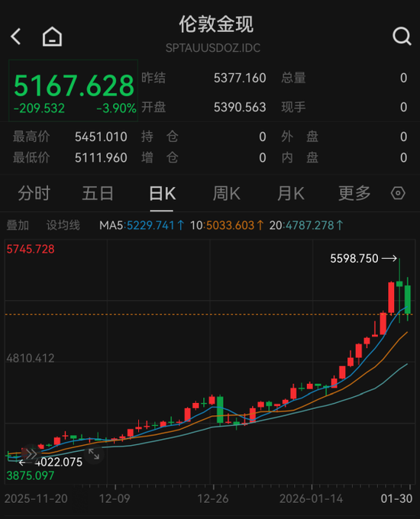Tap the 2025-11-20 date label
Screen dimensions: 420x519
tap(36, 499)
